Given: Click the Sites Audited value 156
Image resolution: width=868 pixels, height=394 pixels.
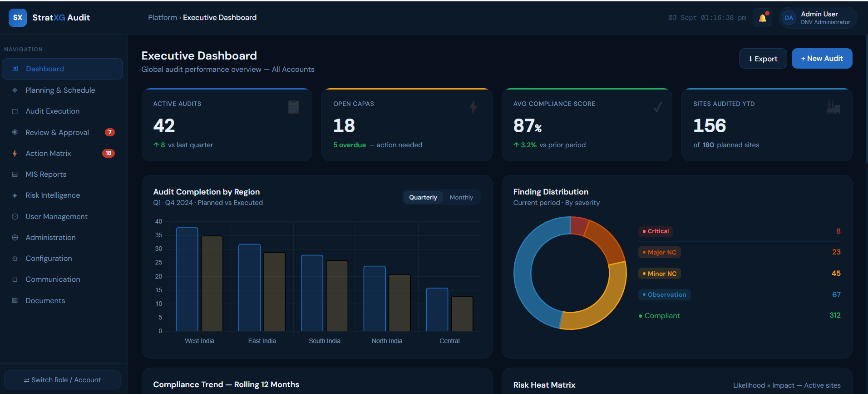Looking at the screenshot, I should tap(710, 126).
